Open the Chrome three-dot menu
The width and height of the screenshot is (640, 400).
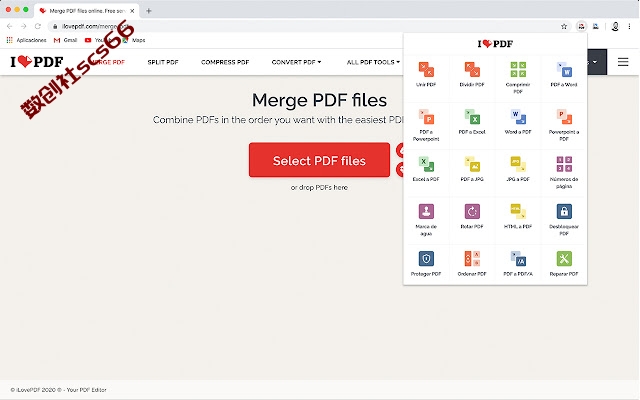tap(629, 27)
